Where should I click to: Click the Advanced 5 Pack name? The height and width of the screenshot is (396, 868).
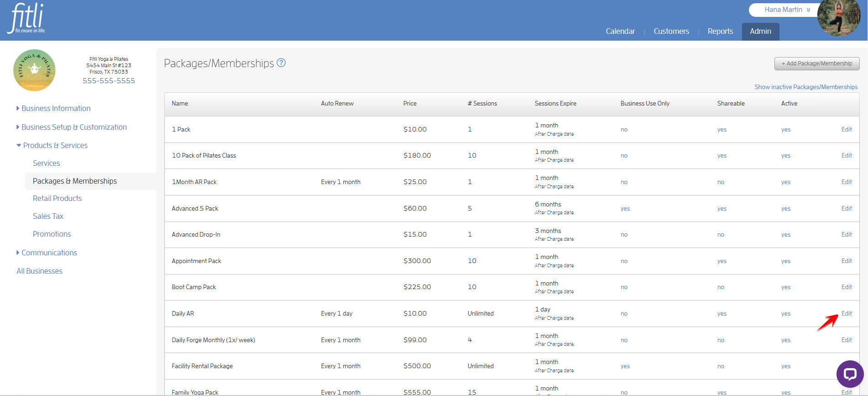[x=195, y=208]
